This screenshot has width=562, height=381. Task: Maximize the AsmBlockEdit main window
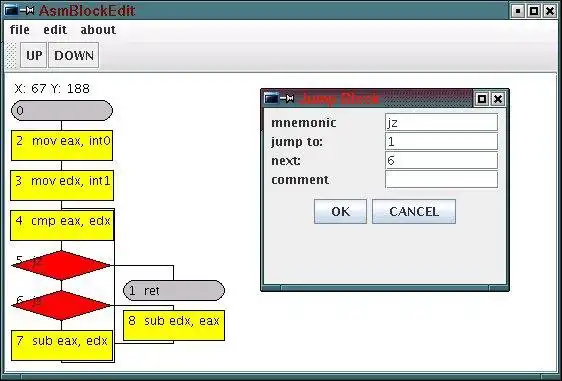(x=534, y=11)
